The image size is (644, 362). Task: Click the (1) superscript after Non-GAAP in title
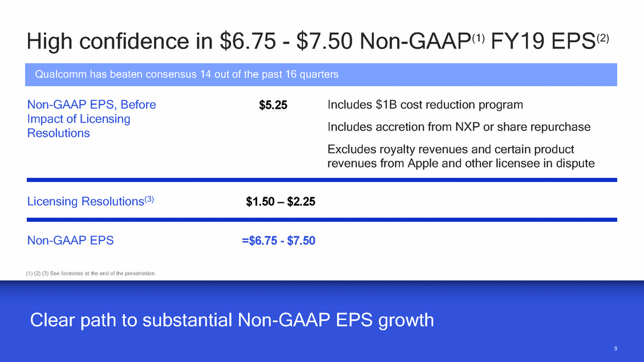click(x=478, y=38)
